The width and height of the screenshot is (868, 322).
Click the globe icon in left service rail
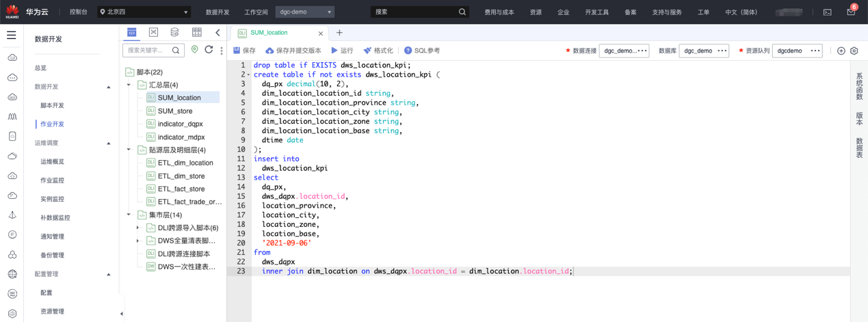coord(12,274)
